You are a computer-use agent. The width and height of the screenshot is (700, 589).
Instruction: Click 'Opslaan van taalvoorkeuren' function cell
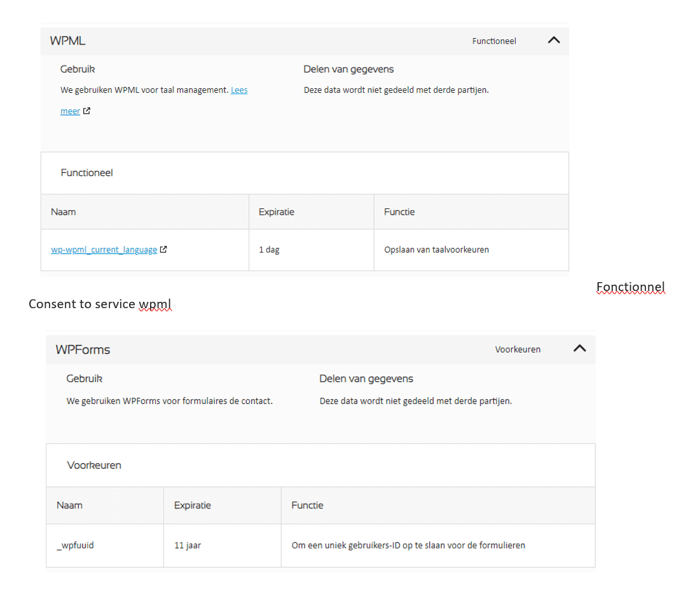[471, 250]
